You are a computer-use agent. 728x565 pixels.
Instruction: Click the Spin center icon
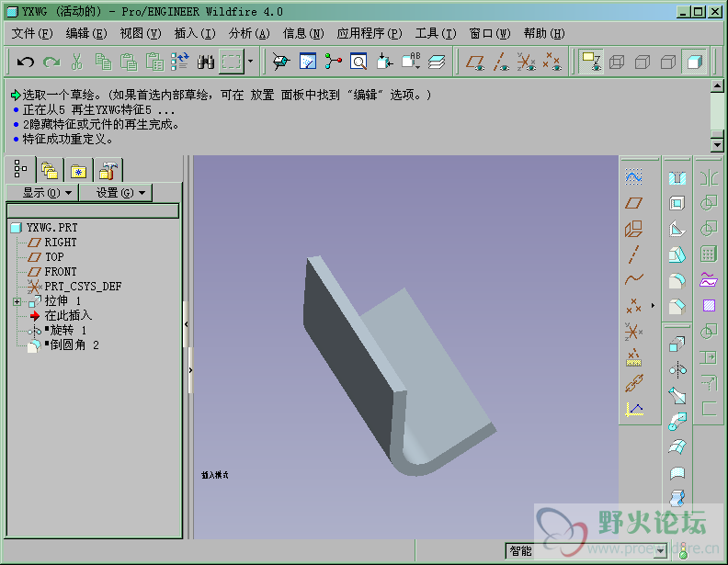click(x=333, y=62)
